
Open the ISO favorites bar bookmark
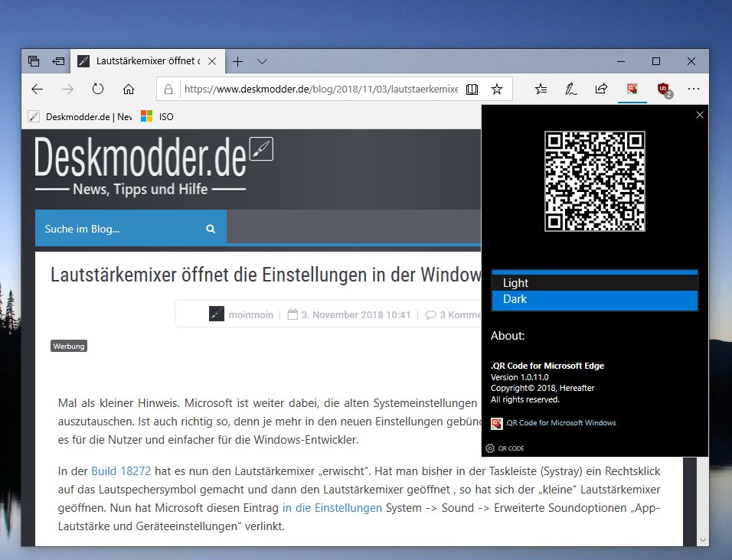pos(157,116)
